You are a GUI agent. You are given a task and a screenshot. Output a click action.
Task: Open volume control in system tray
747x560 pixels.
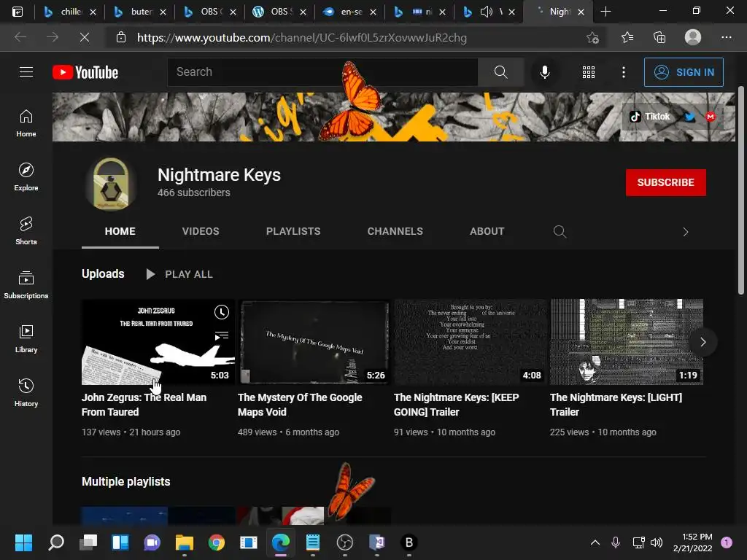pos(657,542)
